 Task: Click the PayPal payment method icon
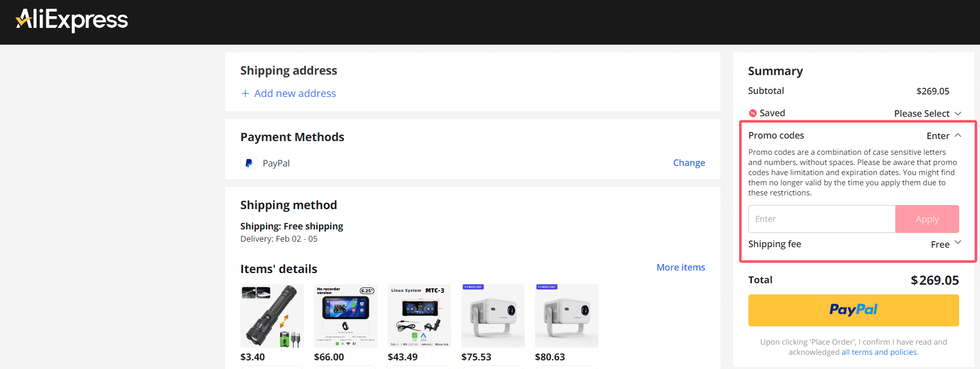[x=249, y=163]
